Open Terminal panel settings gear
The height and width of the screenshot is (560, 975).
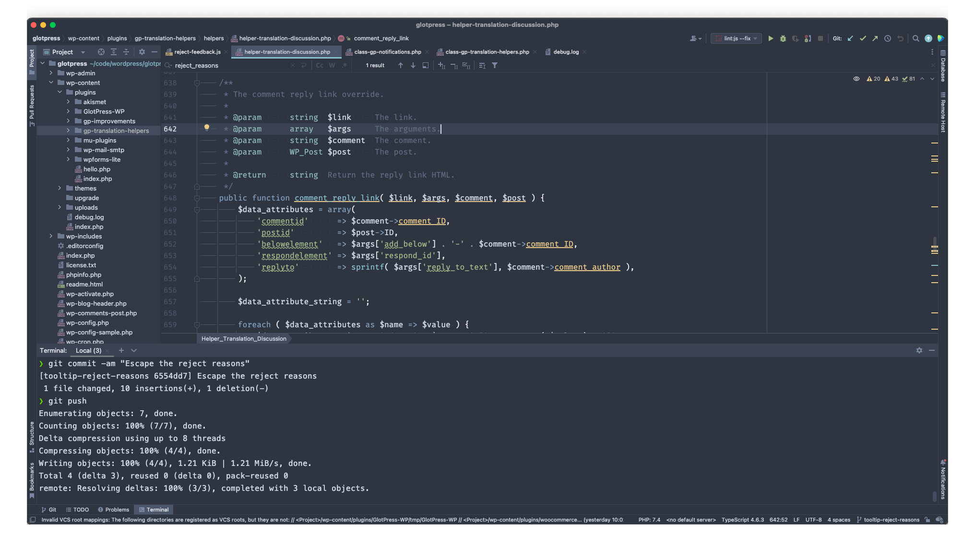coord(919,351)
